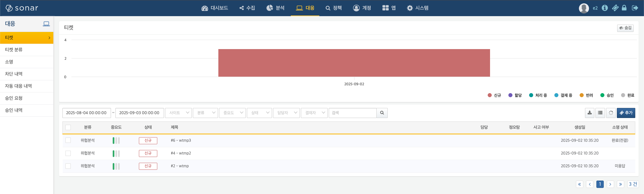Screen dimensions: 644x194
Task: Click the search magnifier button
Action: (x=382, y=113)
